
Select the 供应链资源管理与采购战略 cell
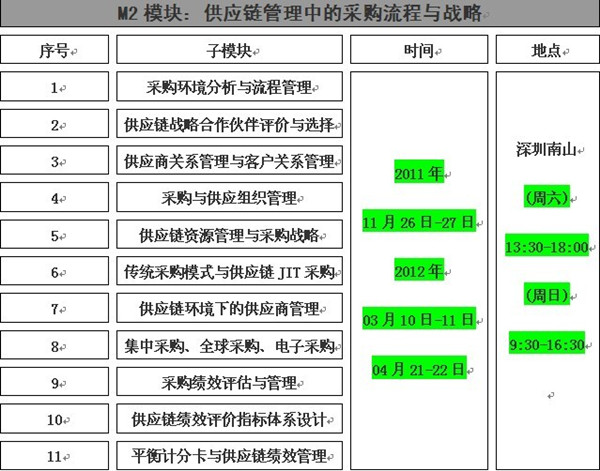pyautogui.click(x=230, y=235)
